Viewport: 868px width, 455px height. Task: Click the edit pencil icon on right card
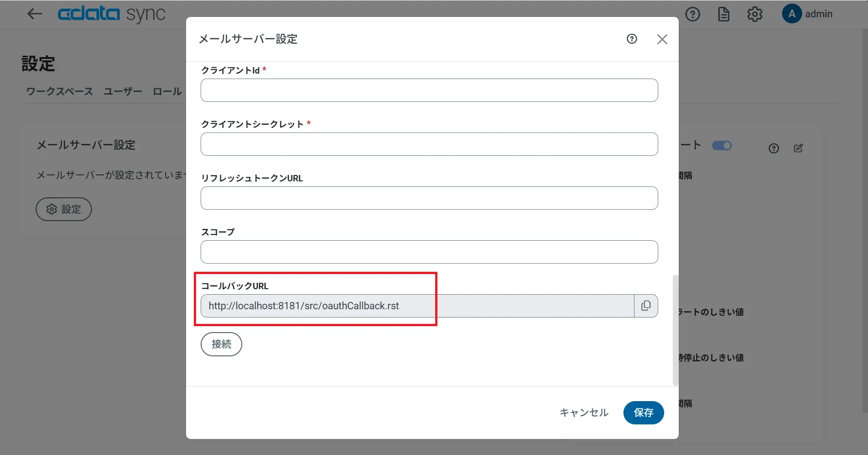pos(799,148)
